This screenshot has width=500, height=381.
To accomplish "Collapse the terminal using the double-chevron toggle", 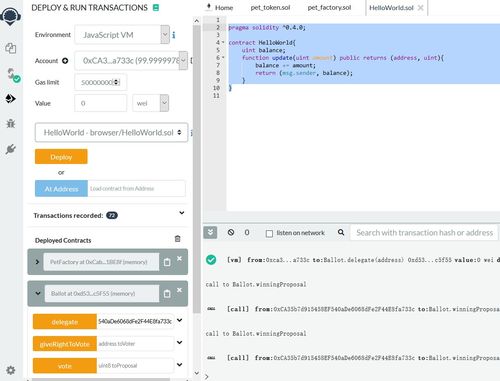I will pos(210,232).
